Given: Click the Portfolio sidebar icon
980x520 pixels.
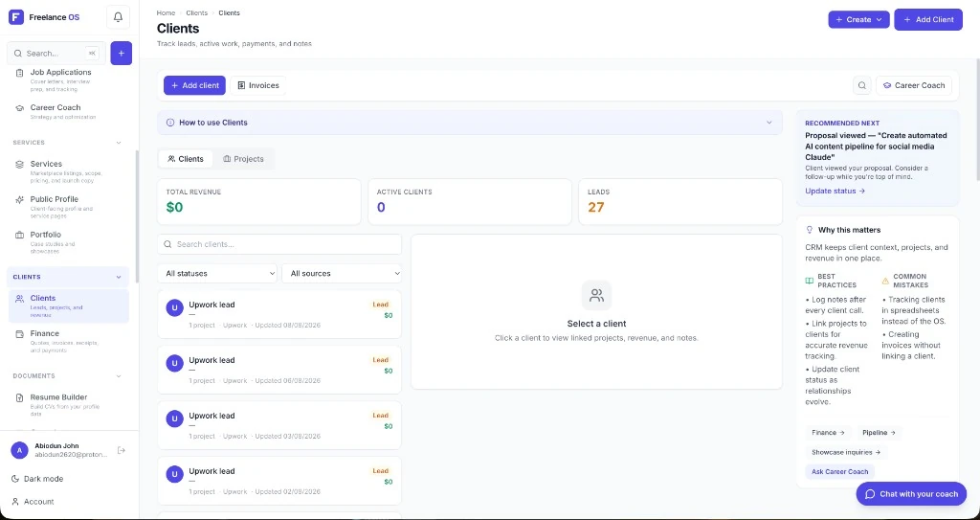Looking at the screenshot, I should click(x=20, y=235).
